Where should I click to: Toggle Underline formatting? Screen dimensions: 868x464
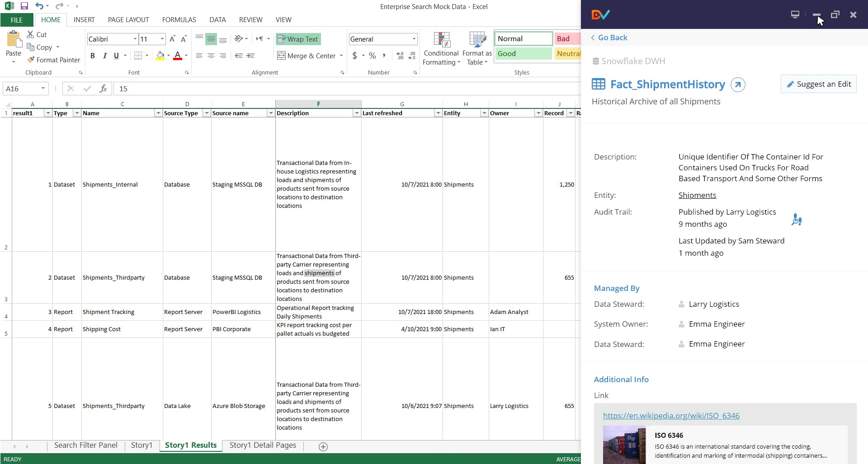117,56
